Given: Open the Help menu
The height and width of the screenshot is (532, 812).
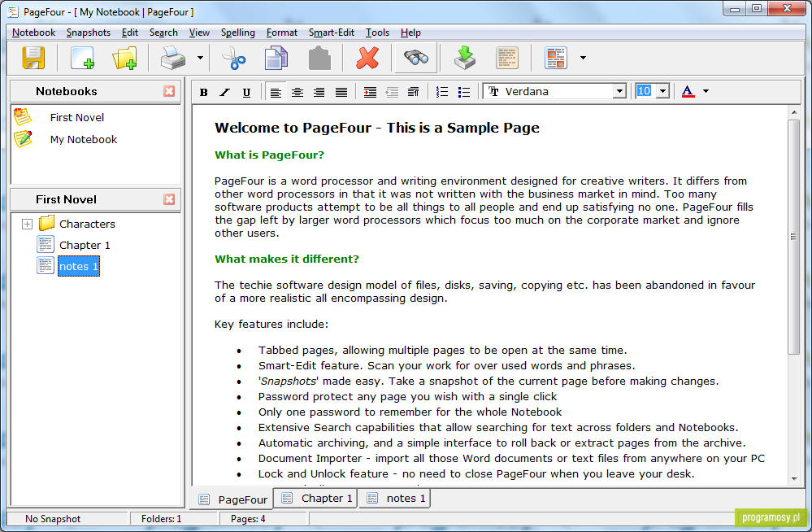Looking at the screenshot, I should 410,33.
